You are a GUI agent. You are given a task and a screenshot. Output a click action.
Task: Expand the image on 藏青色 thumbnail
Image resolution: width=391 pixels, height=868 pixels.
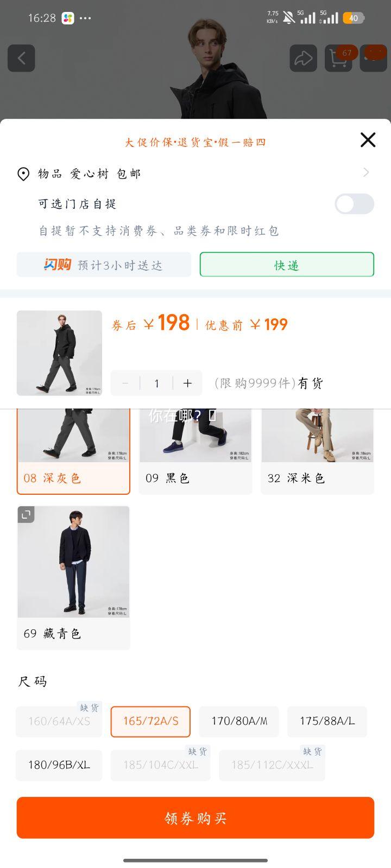(x=26, y=514)
